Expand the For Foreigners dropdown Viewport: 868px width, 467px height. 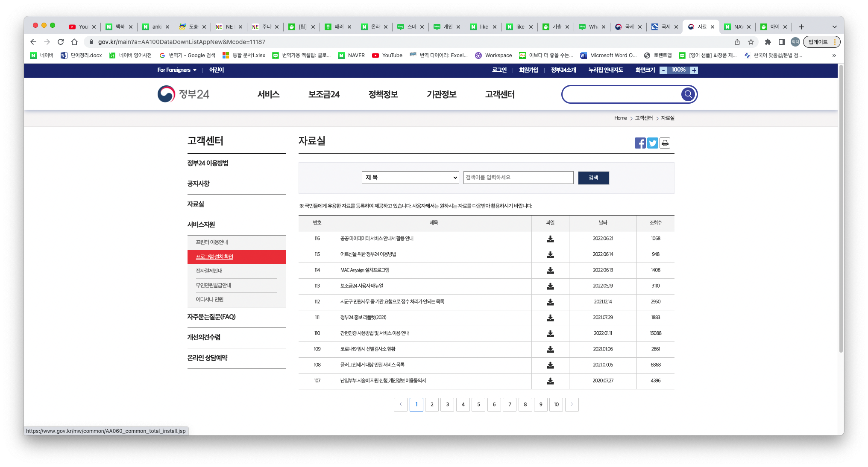[176, 70]
